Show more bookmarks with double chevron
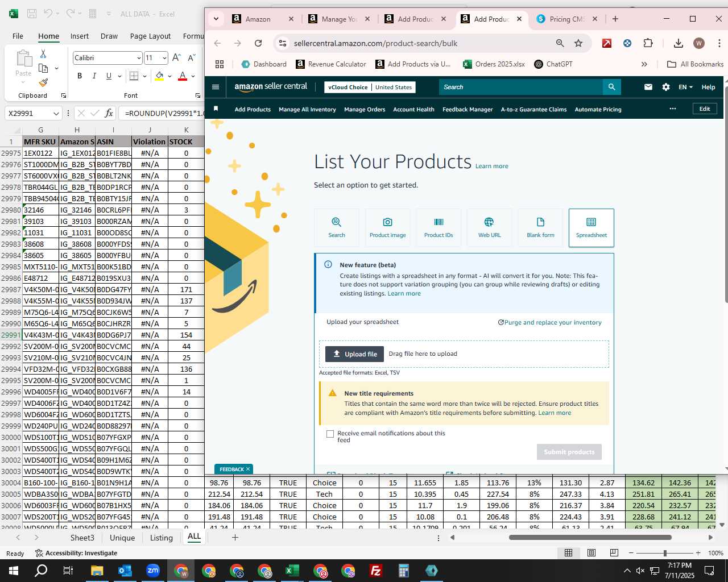This screenshot has width=728, height=582. click(x=644, y=64)
